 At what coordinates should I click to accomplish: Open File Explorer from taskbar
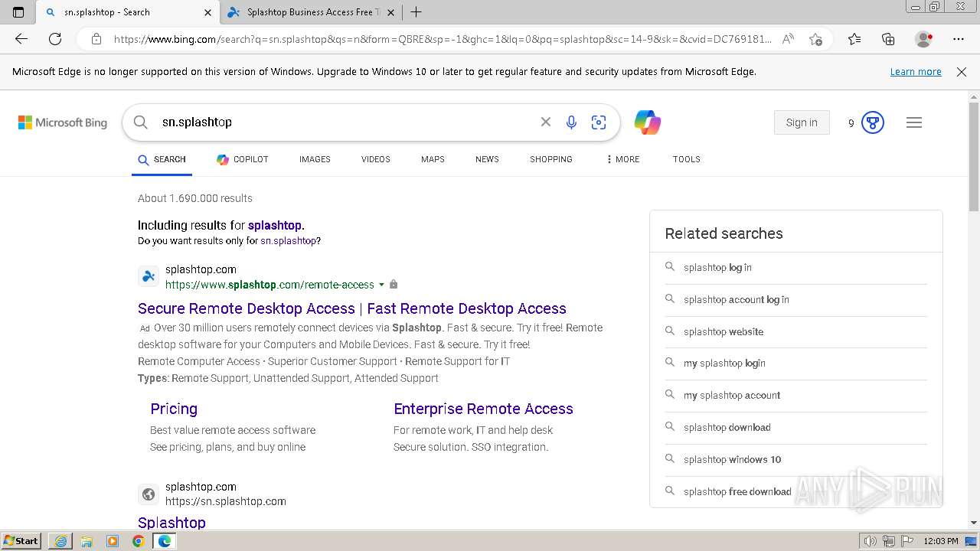click(x=87, y=541)
